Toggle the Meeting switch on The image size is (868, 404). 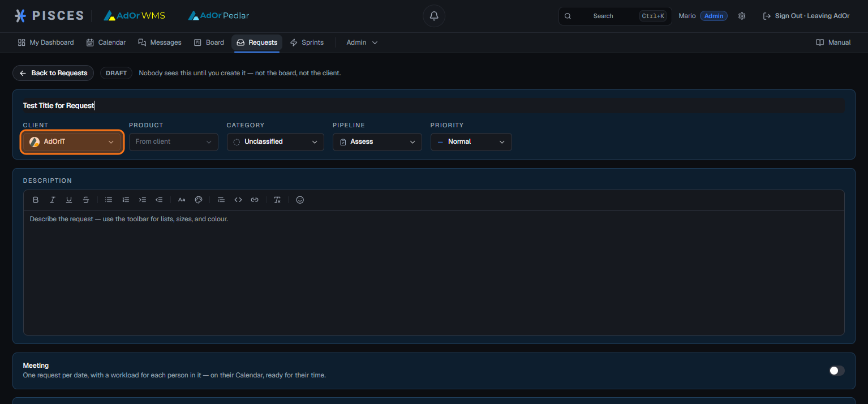tap(837, 371)
